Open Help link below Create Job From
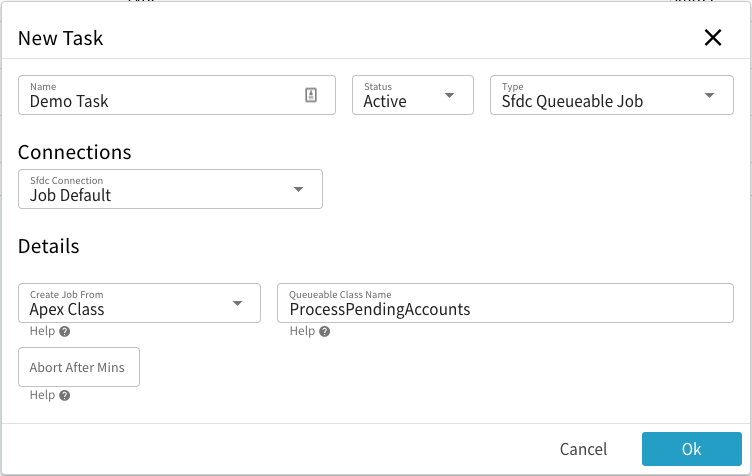 pyautogui.click(x=42, y=332)
